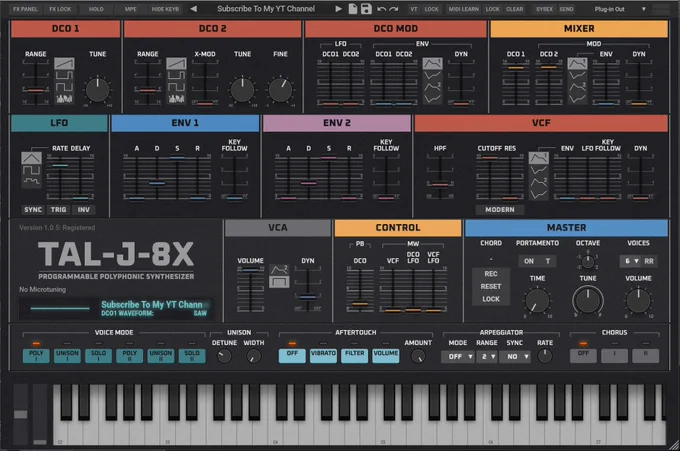Click the DCO 2 FINE knob
The image size is (680, 451).
[x=281, y=90]
